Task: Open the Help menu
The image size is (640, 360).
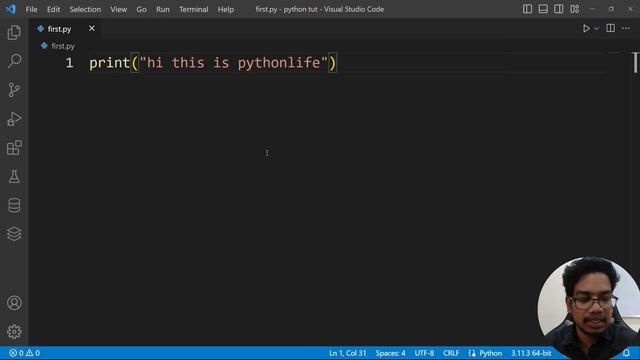Action: coord(226,9)
